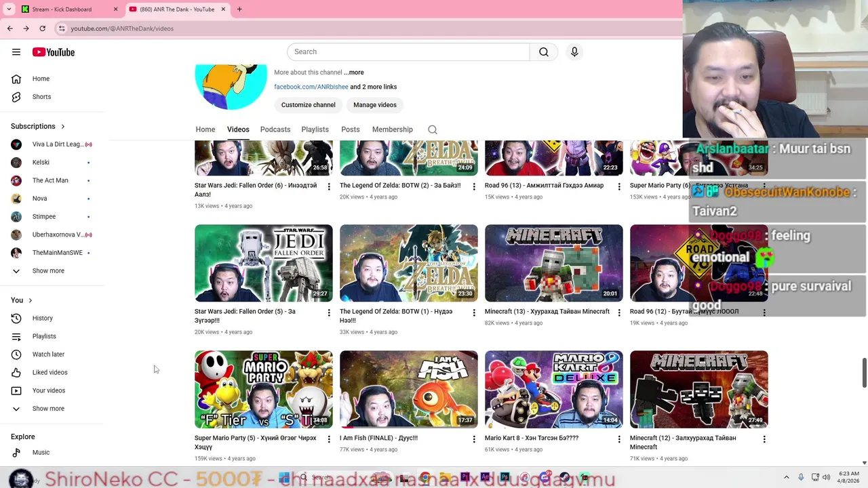Click the browser address bar URL
The width and height of the screenshot is (868, 488).
coord(122,28)
